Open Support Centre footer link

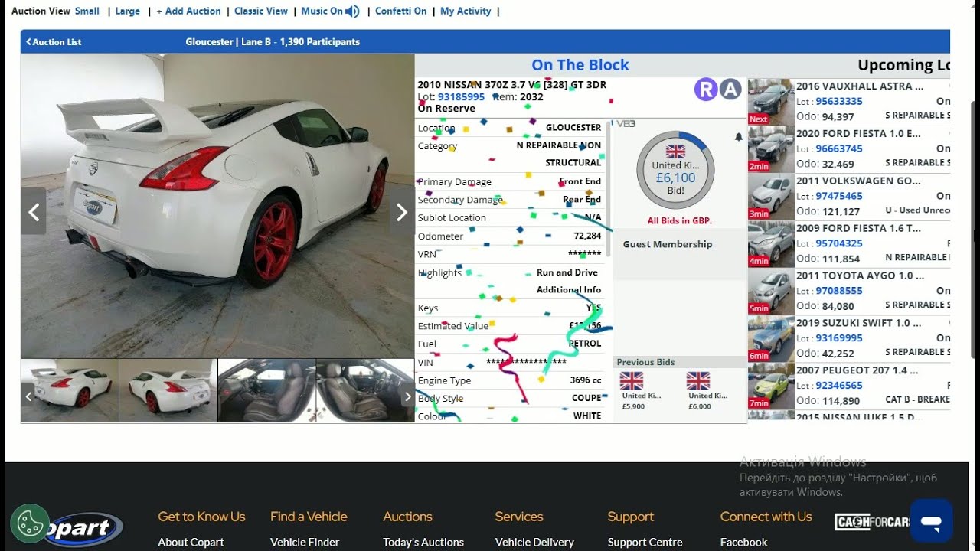click(645, 542)
